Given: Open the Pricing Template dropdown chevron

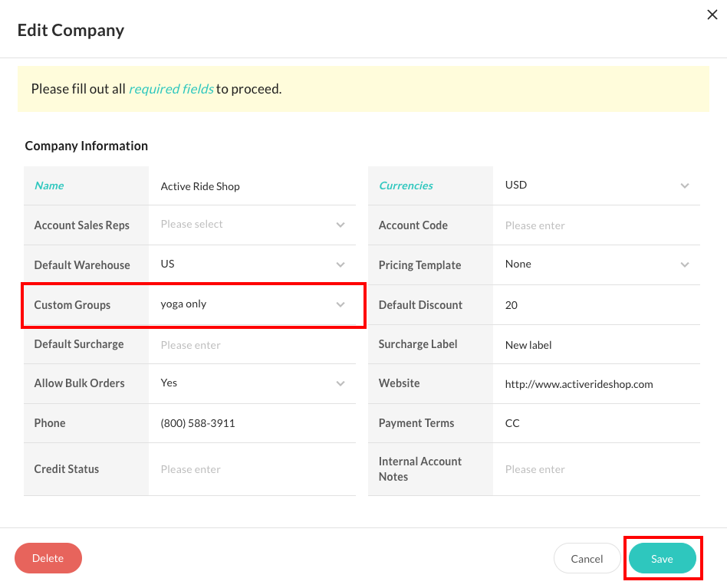Looking at the screenshot, I should [685, 264].
